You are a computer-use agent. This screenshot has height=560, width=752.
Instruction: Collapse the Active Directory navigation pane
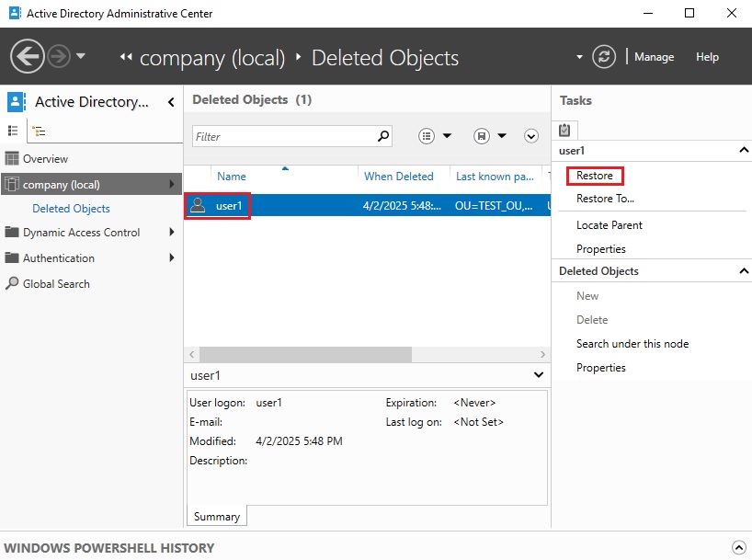click(x=171, y=102)
